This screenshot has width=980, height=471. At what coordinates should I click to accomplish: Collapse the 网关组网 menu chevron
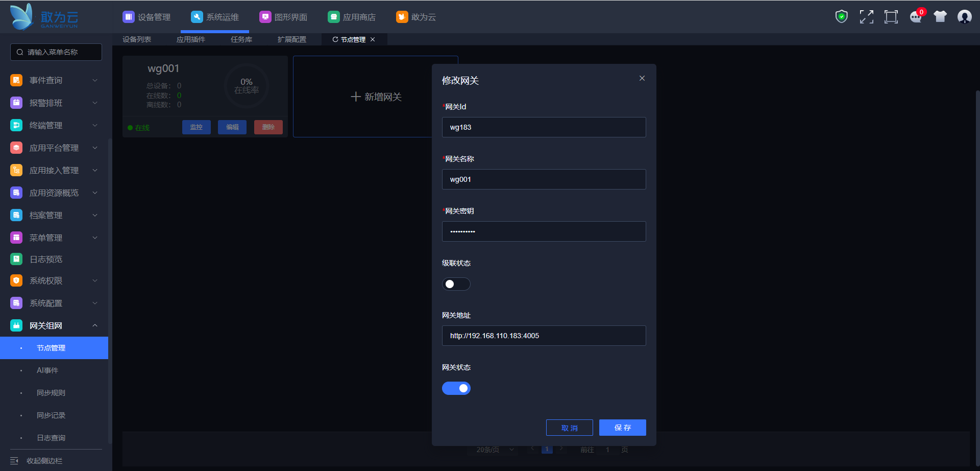tap(95, 325)
